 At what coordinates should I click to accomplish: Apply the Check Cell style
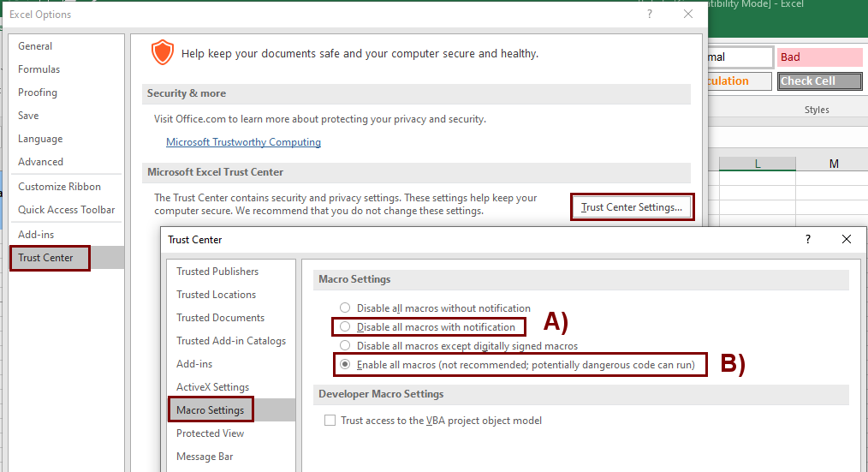point(819,81)
